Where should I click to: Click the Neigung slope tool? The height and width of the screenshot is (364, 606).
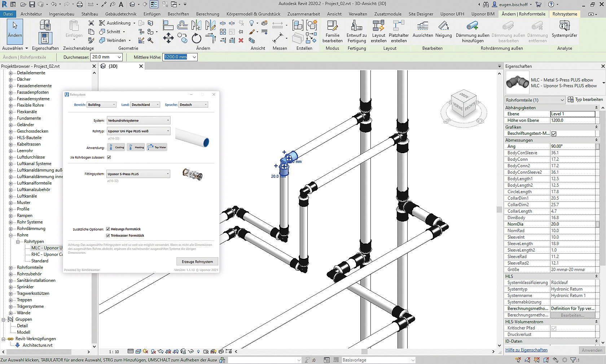click(x=444, y=29)
